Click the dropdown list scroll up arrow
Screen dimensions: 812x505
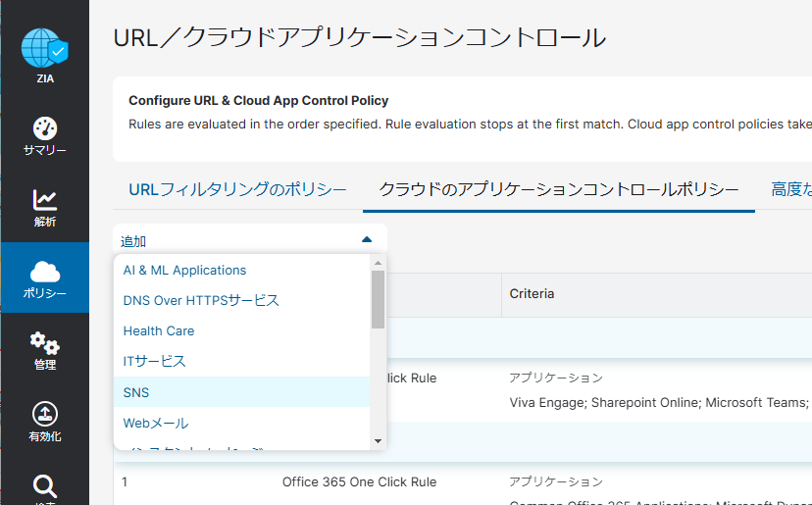378,263
